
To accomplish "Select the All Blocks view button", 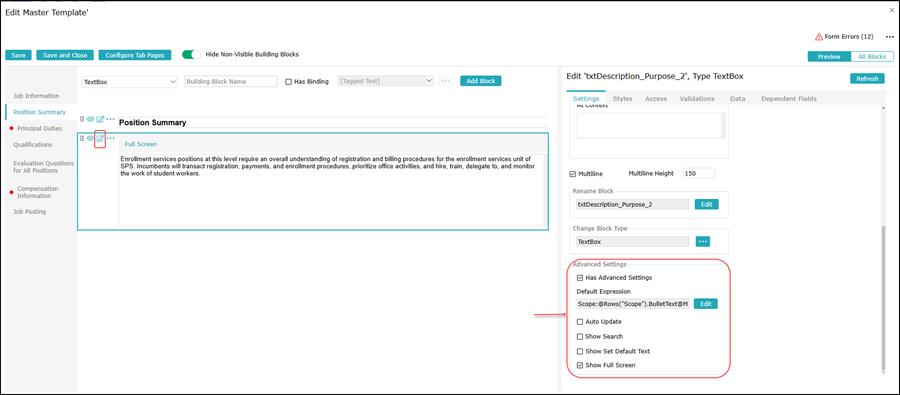I will pos(872,56).
